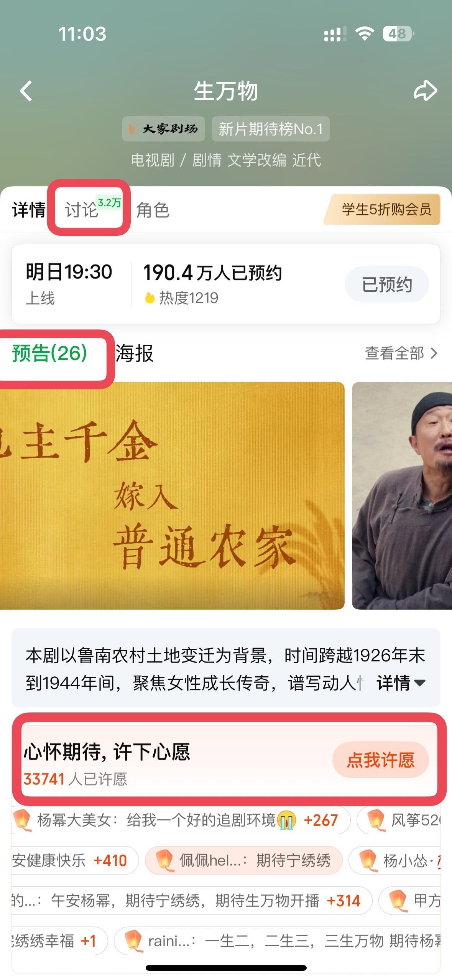Tap the flame icon beside 热度1219
Screen dimensions: 452x980
pyautogui.click(x=150, y=298)
